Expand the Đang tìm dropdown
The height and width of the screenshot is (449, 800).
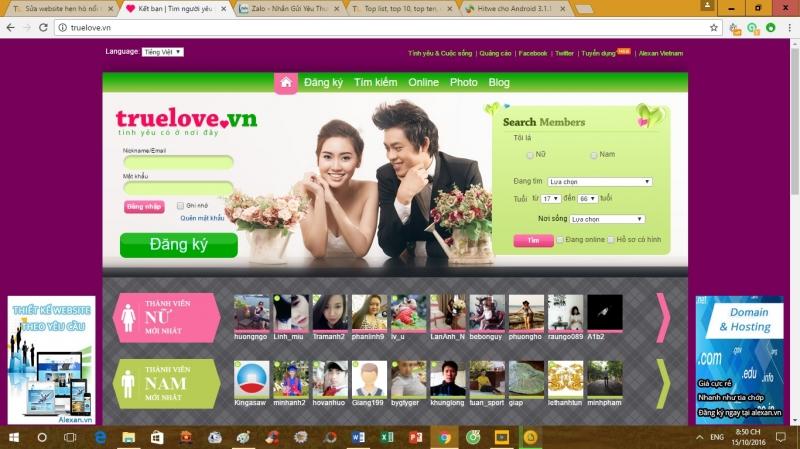click(x=599, y=182)
